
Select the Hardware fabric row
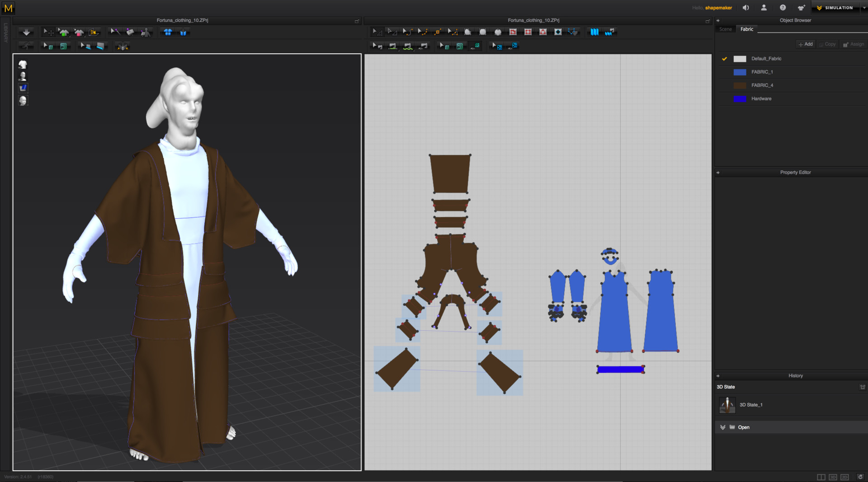pos(791,99)
